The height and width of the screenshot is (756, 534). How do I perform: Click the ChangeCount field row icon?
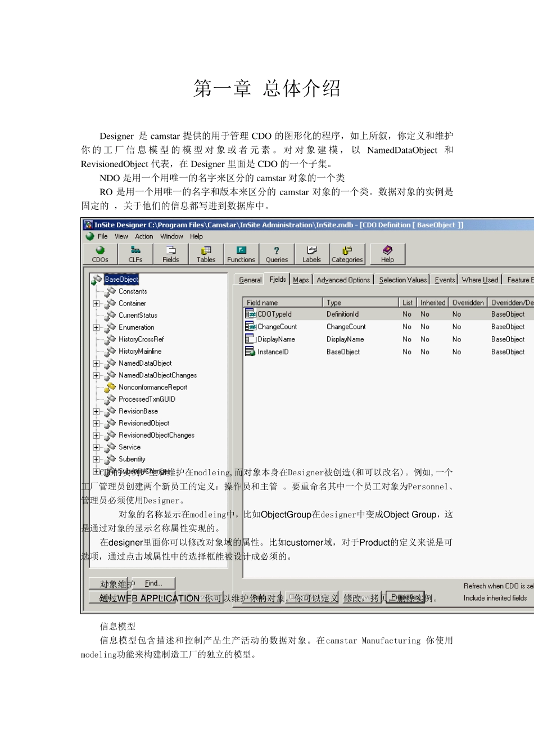point(250,326)
